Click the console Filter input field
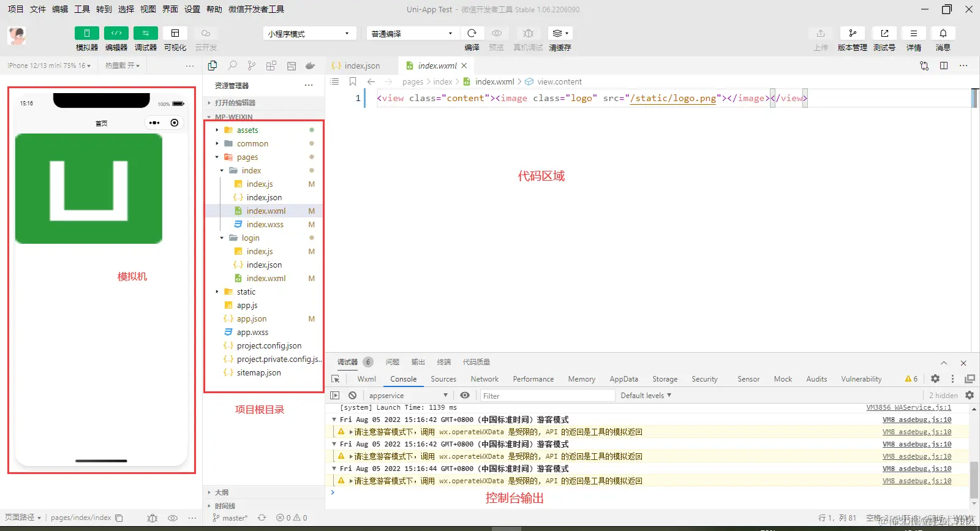 click(x=548, y=396)
